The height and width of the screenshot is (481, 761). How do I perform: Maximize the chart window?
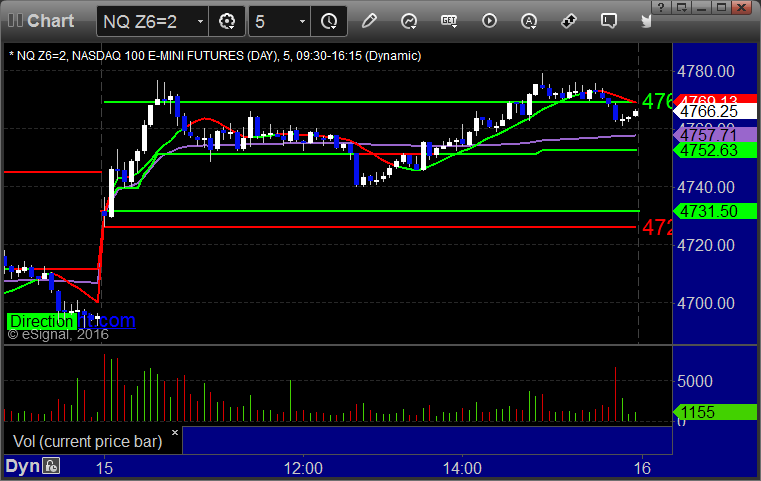722,7
